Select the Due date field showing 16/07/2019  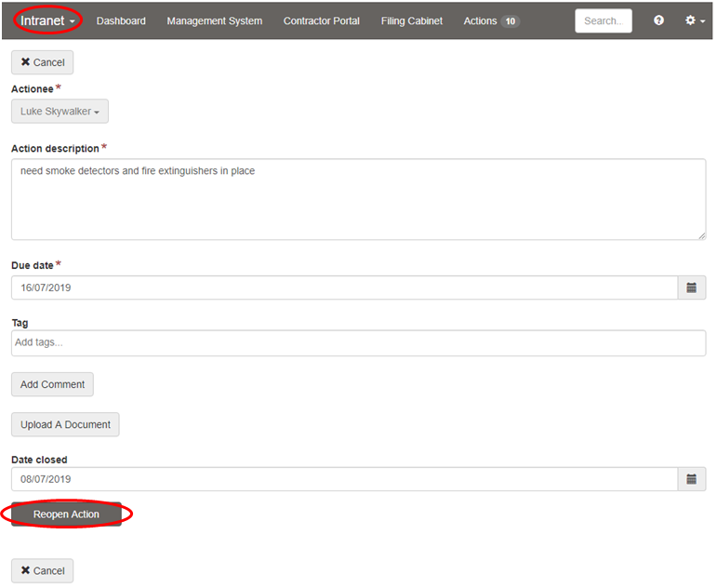click(344, 288)
